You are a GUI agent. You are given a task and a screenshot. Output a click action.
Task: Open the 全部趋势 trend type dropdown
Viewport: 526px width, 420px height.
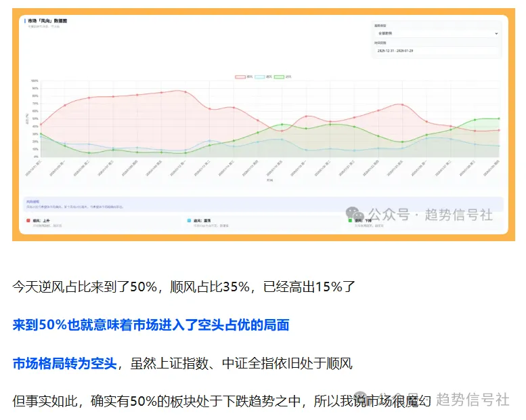click(437, 33)
